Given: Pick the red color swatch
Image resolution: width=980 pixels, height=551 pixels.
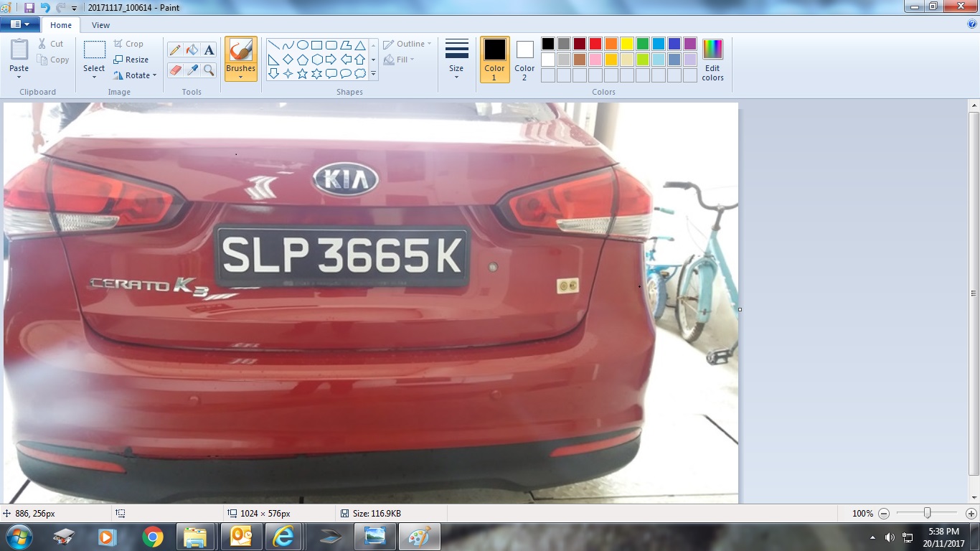Looking at the screenshot, I should pyautogui.click(x=595, y=44).
